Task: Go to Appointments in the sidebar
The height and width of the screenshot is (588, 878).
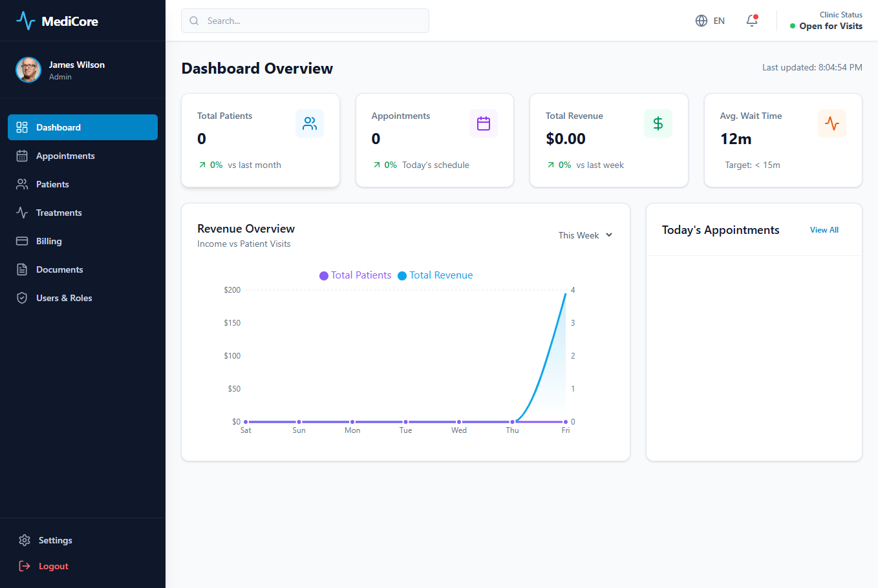Action: pyautogui.click(x=83, y=156)
